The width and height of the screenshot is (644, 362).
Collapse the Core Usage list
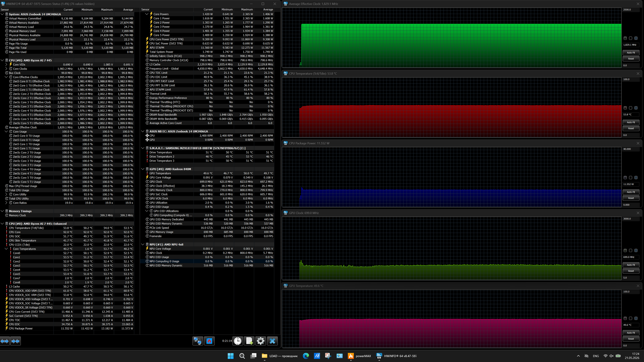click(6, 132)
